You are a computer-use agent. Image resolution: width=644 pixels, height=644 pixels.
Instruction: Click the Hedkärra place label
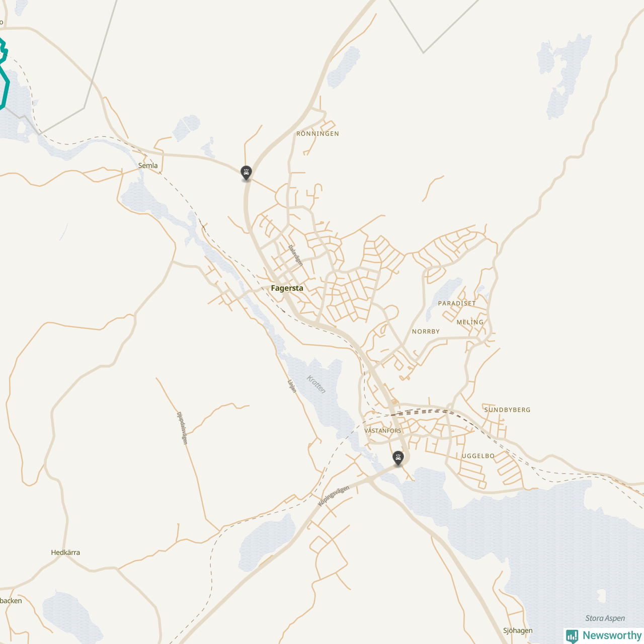coord(65,552)
